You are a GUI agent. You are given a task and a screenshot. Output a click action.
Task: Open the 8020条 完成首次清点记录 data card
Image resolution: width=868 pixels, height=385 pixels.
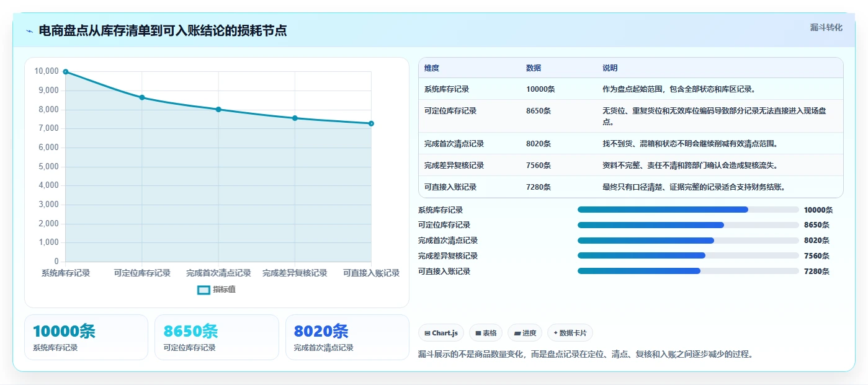(347, 337)
